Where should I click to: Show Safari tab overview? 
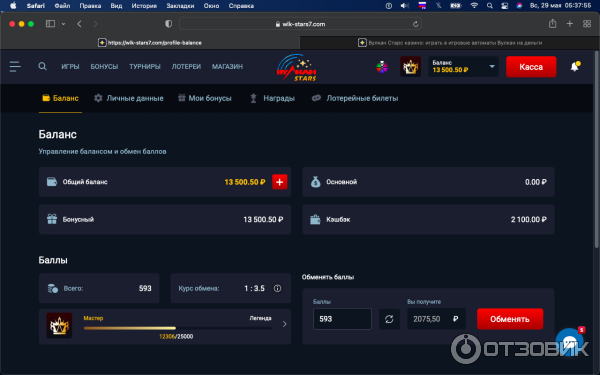pos(587,24)
